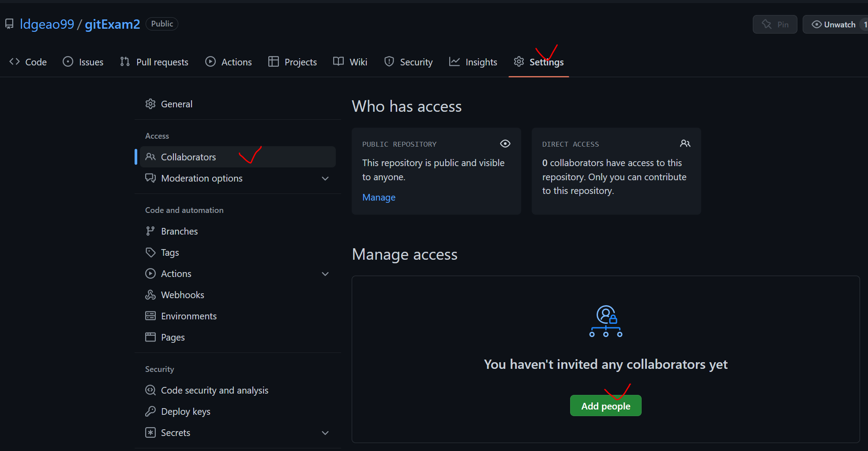Click the 'PUBLIC REPOSITORY' card label

click(399, 144)
